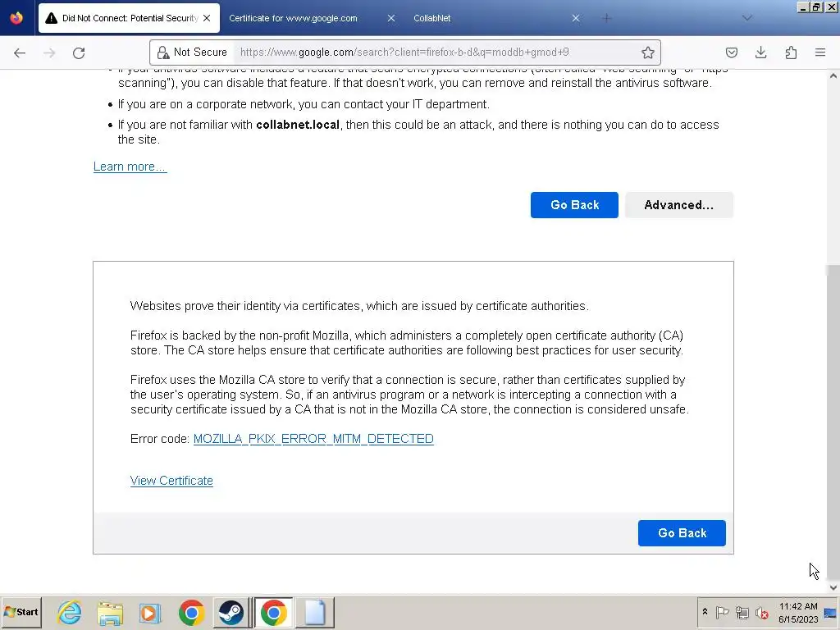The image size is (840, 630).
Task: Open Steam from the taskbar
Action: [x=231, y=612]
